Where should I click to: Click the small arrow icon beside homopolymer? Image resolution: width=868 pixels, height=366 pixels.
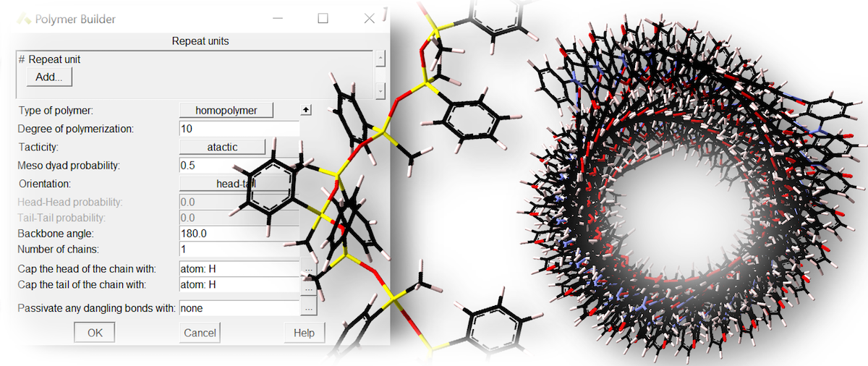[306, 110]
